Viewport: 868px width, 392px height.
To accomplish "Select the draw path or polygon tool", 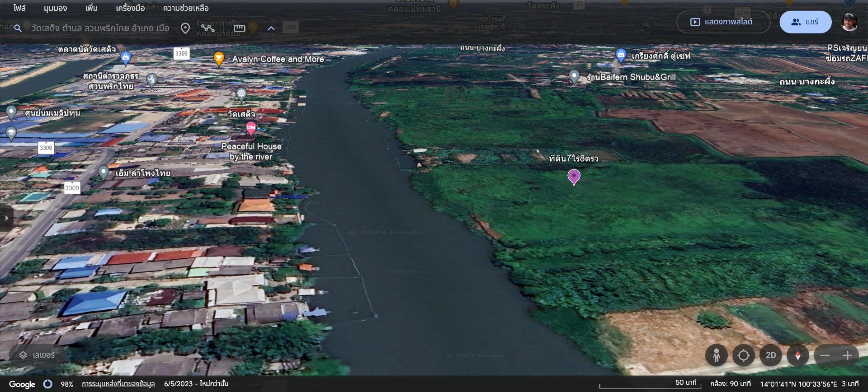I will (208, 28).
